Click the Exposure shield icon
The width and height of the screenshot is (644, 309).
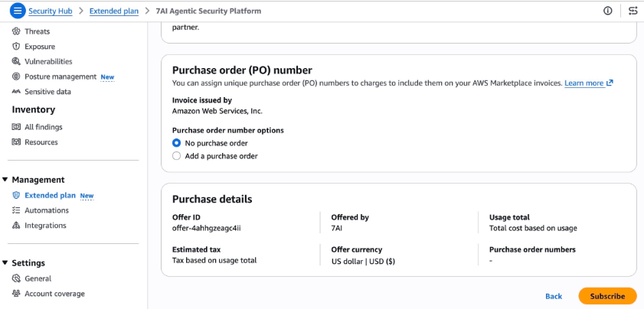pyautogui.click(x=16, y=47)
